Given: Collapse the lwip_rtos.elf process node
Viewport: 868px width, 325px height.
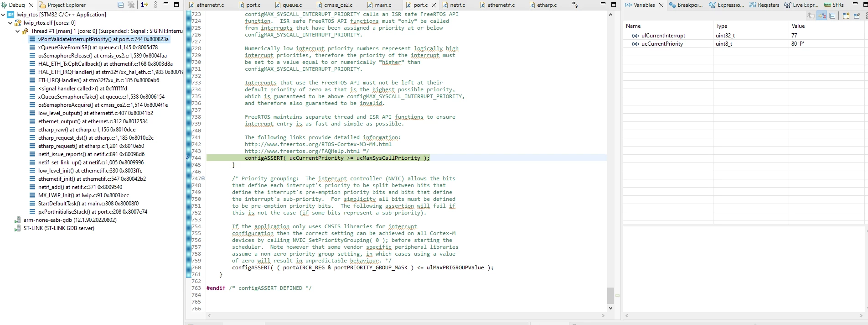Looking at the screenshot, I should [10, 23].
